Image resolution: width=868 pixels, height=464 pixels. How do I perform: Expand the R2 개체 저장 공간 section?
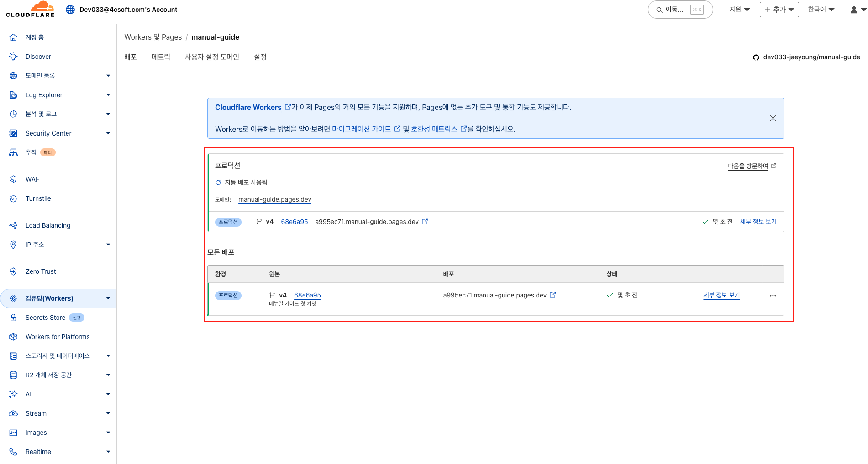click(x=108, y=375)
